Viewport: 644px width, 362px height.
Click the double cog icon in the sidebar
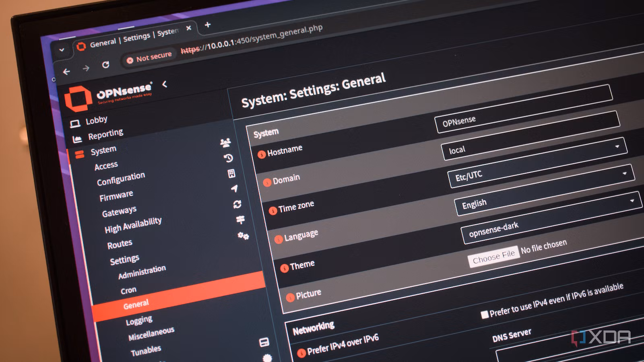[x=243, y=236]
